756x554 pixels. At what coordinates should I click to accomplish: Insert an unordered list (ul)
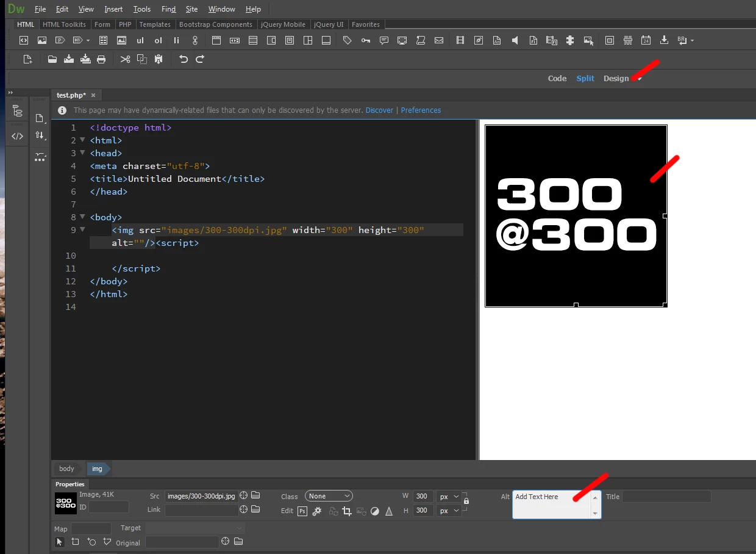coord(140,40)
